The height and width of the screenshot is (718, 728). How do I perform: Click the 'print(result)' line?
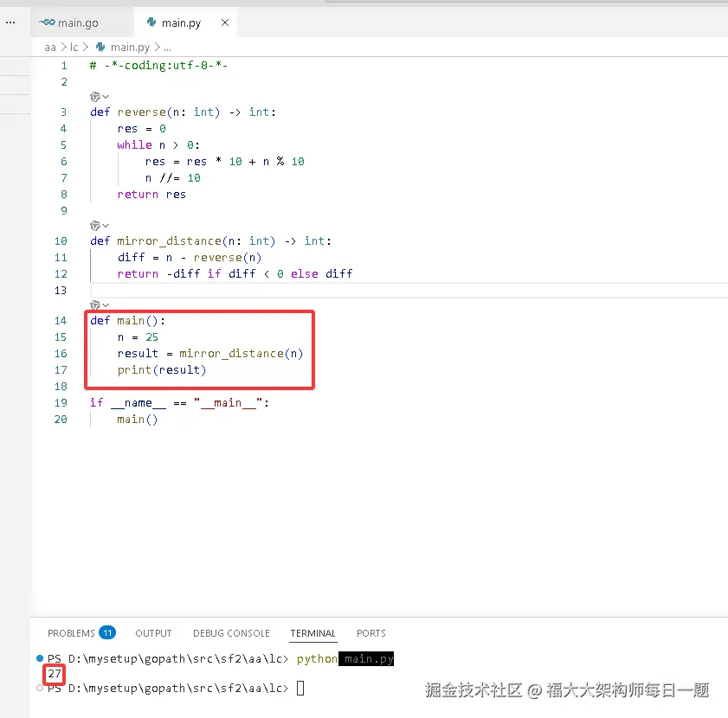[x=162, y=370]
